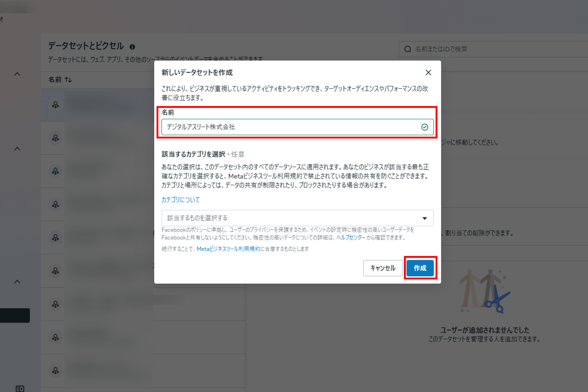The height and width of the screenshot is (392, 588).
Task: Click the green checkmark icon in name field
Action: pos(425,127)
